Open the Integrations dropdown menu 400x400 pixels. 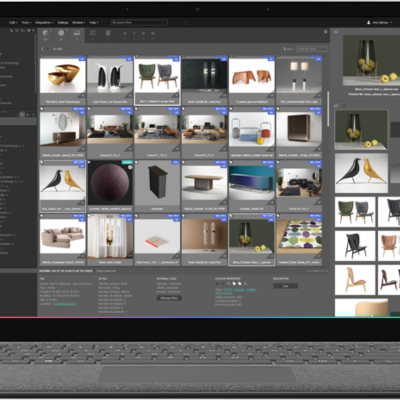click(43, 23)
